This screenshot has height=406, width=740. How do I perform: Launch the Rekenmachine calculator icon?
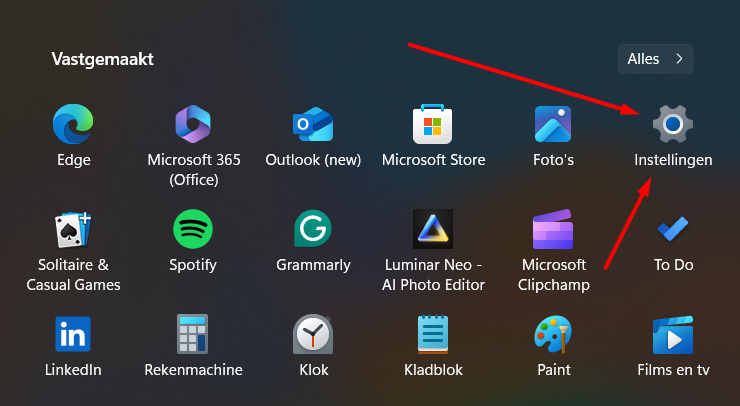pyautogui.click(x=193, y=334)
